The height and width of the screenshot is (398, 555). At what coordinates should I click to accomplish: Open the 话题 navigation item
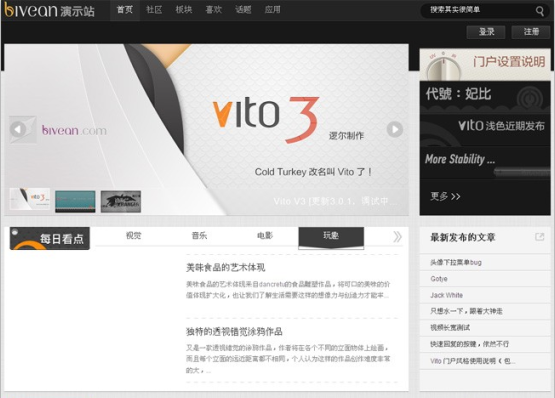tap(243, 10)
